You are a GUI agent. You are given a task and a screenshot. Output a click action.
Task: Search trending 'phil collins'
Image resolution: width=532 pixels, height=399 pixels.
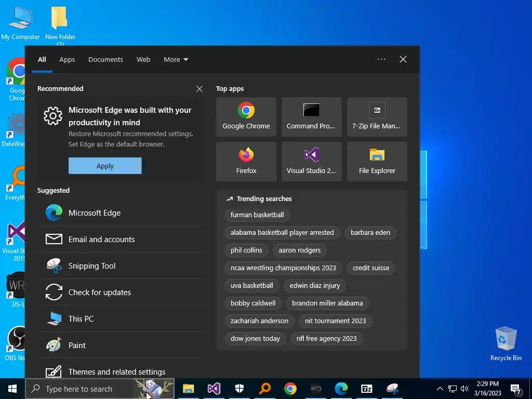point(246,250)
